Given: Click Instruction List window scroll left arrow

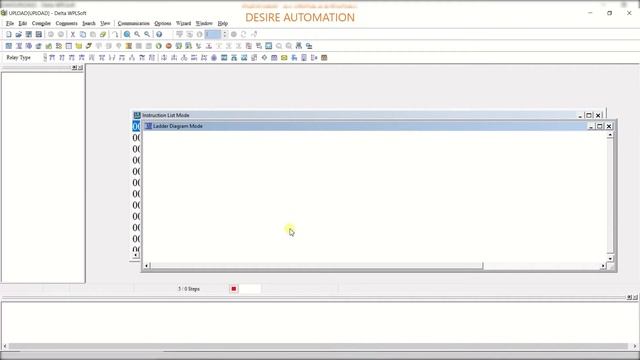Looking at the screenshot, I should (x=136, y=255).
